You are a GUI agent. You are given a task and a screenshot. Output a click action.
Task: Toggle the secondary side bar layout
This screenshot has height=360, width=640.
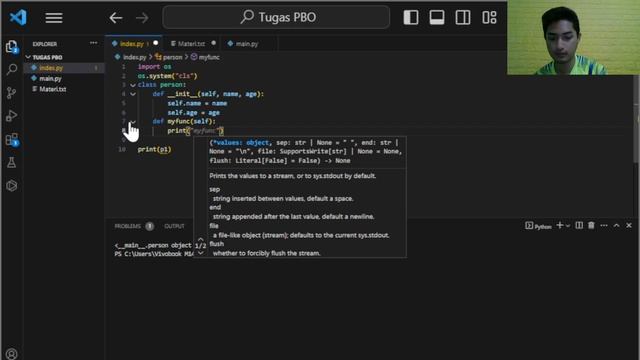[463, 18]
